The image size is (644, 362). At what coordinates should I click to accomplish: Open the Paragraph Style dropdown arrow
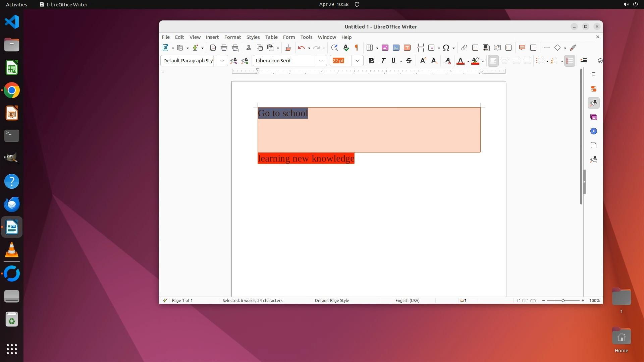coord(222,61)
